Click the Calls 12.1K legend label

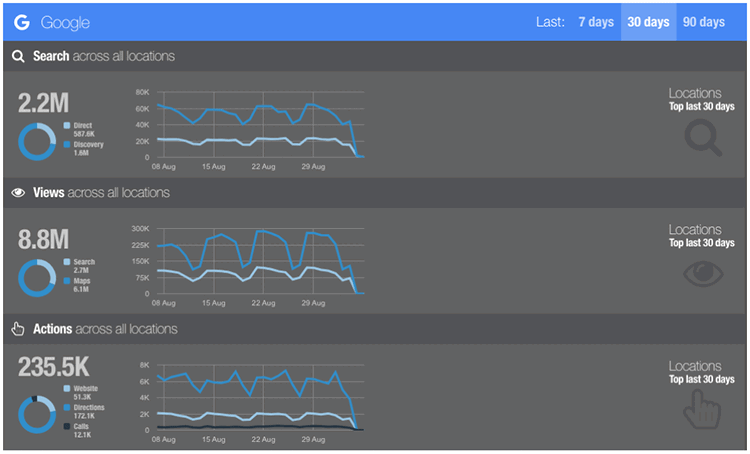(82, 430)
